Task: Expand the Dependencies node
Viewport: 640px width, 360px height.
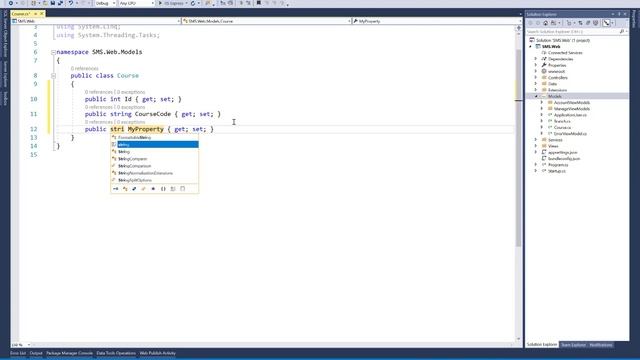Action: [x=536, y=59]
